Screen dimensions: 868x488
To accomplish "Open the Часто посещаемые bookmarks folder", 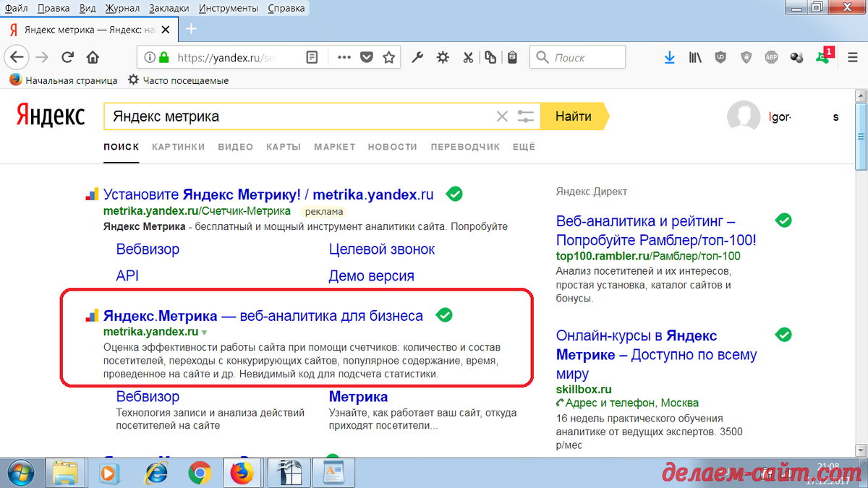I will click(178, 80).
